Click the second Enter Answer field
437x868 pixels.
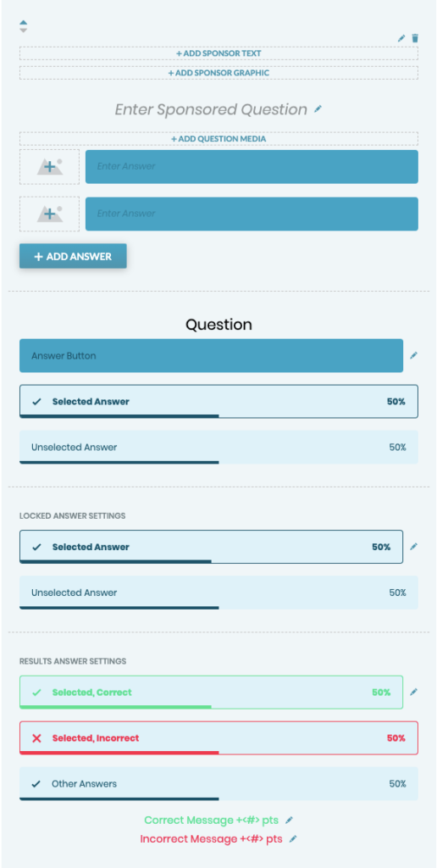(x=252, y=214)
